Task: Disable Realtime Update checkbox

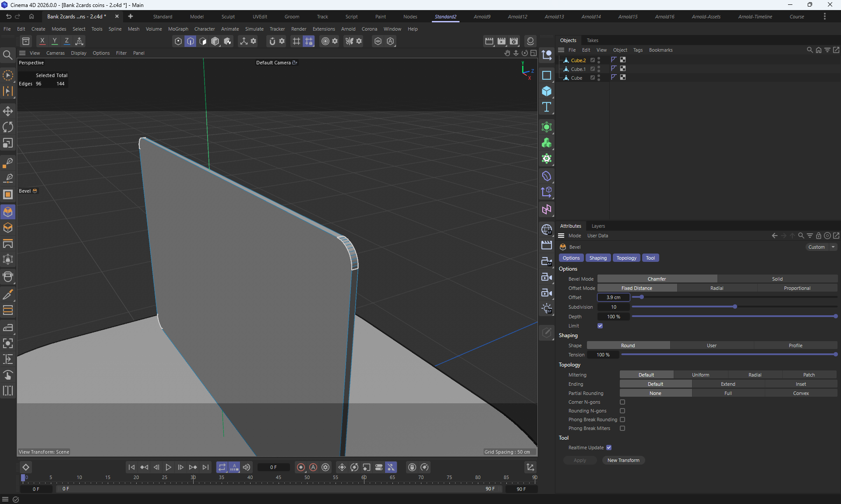Action: 609,448
